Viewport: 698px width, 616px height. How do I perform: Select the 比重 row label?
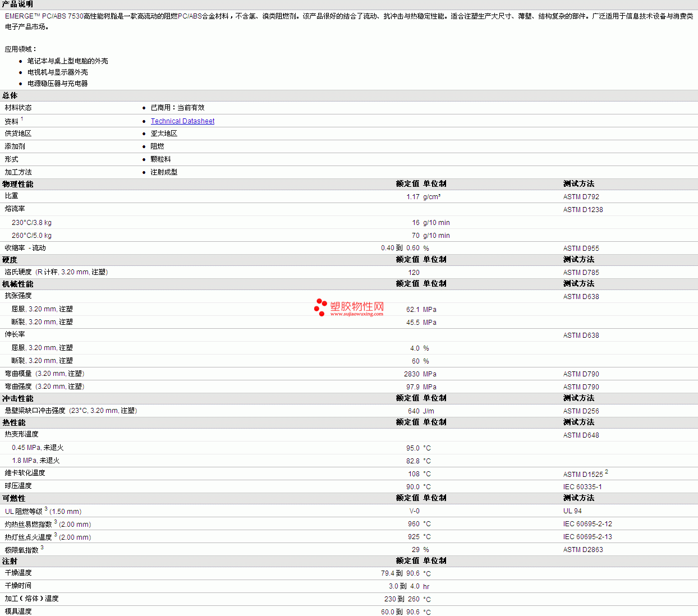coord(11,196)
